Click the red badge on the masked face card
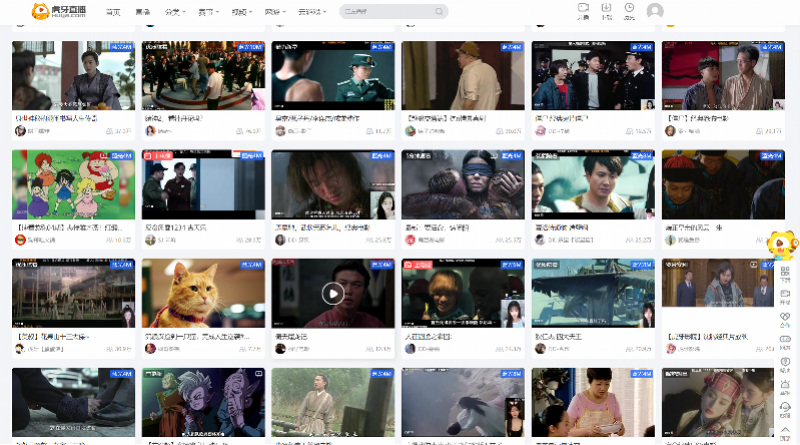 [x=418, y=264]
